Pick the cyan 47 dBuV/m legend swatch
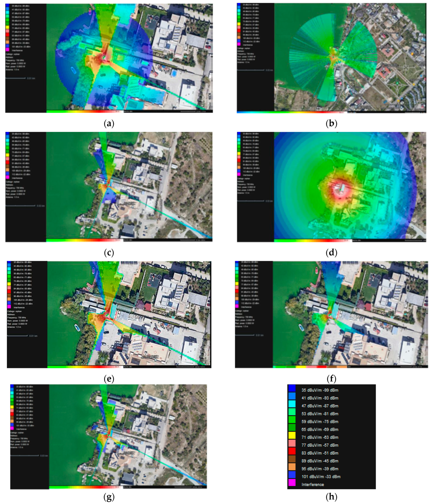 tap(292, 404)
